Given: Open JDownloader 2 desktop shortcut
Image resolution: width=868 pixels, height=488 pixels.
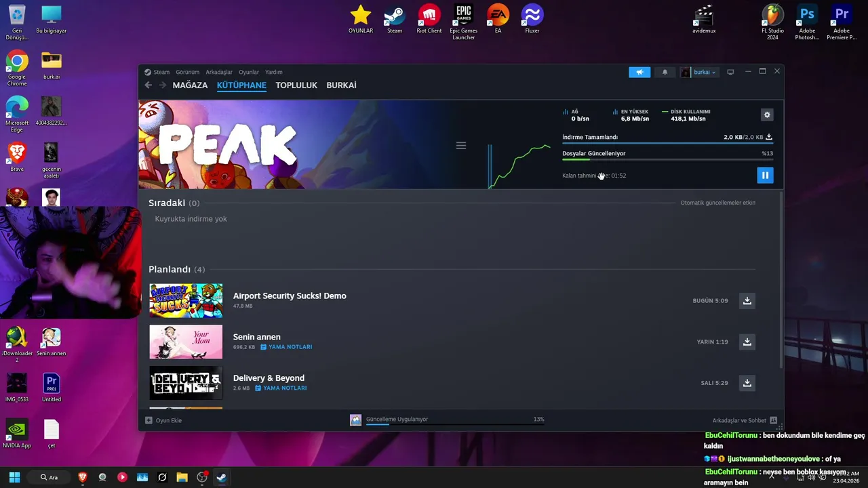Looking at the screenshot, I should tap(17, 344).
